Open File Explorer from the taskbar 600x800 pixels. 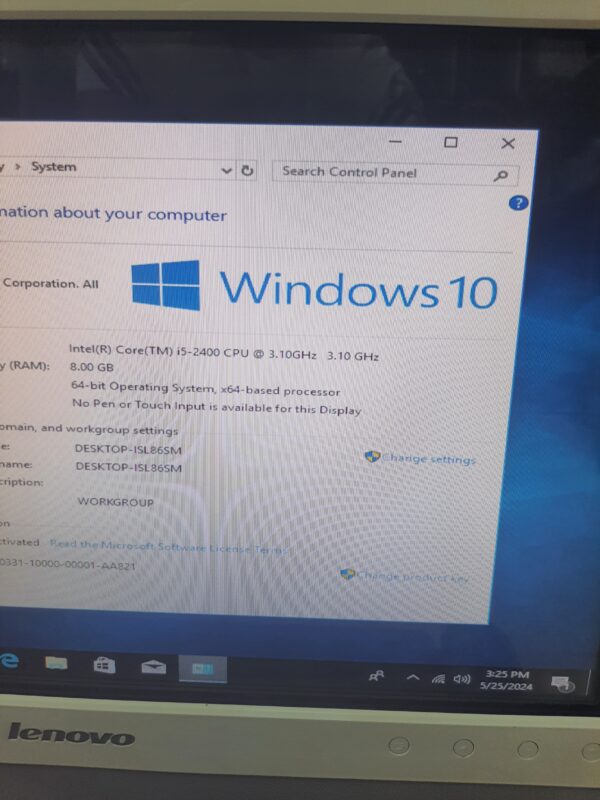(x=57, y=663)
